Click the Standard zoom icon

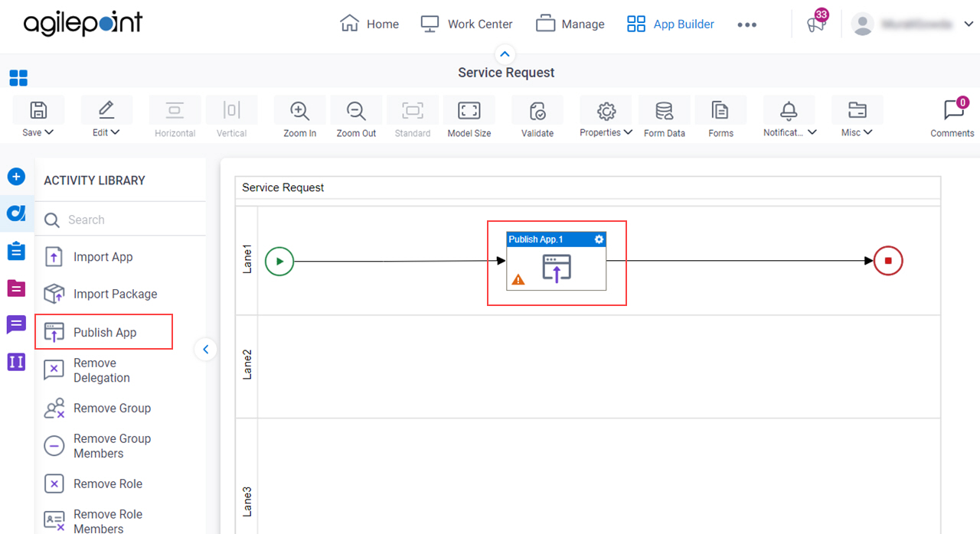(413, 110)
